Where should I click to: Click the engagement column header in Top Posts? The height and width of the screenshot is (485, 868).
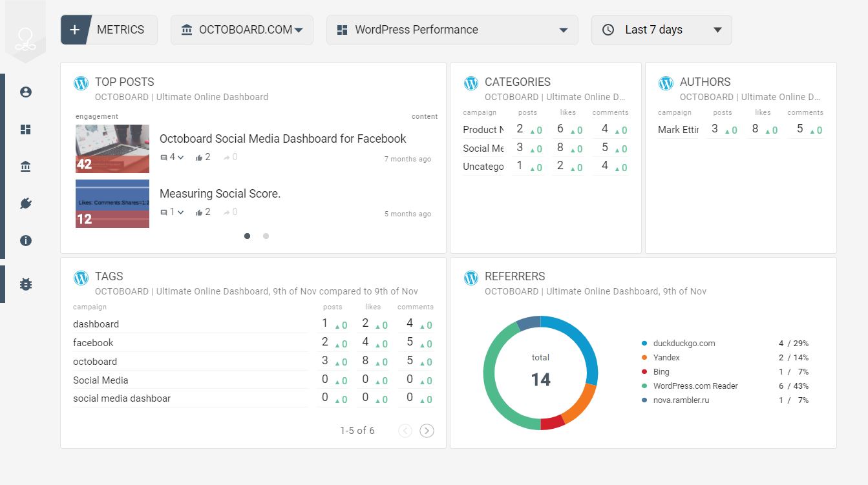(x=97, y=116)
